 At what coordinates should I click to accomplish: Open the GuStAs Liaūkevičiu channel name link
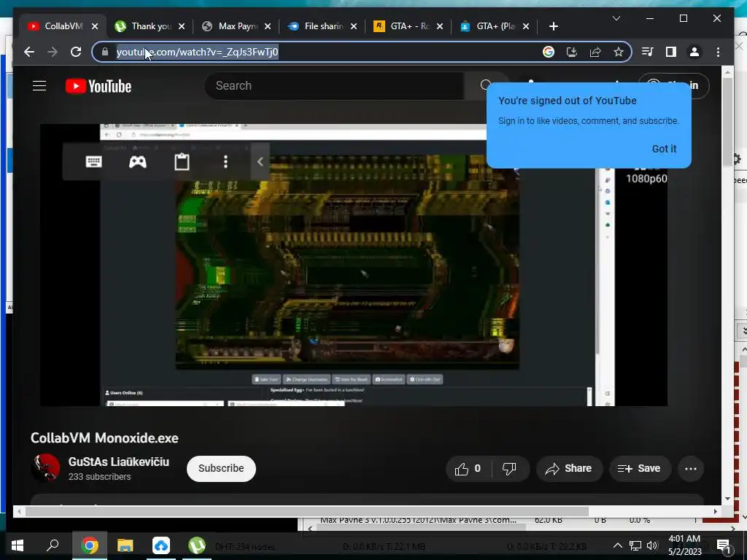(119, 462)
